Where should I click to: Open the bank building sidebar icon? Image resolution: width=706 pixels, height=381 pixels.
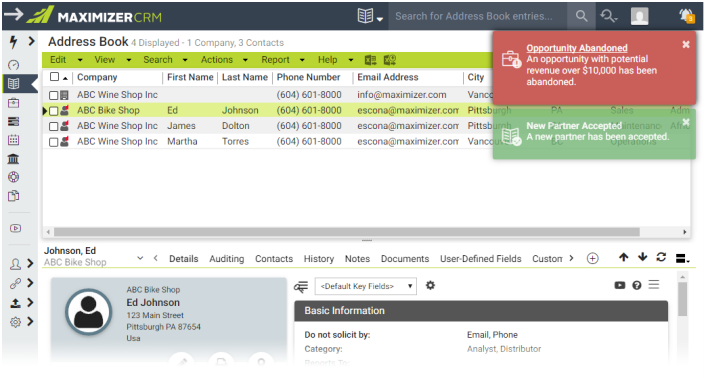point(14,159)
